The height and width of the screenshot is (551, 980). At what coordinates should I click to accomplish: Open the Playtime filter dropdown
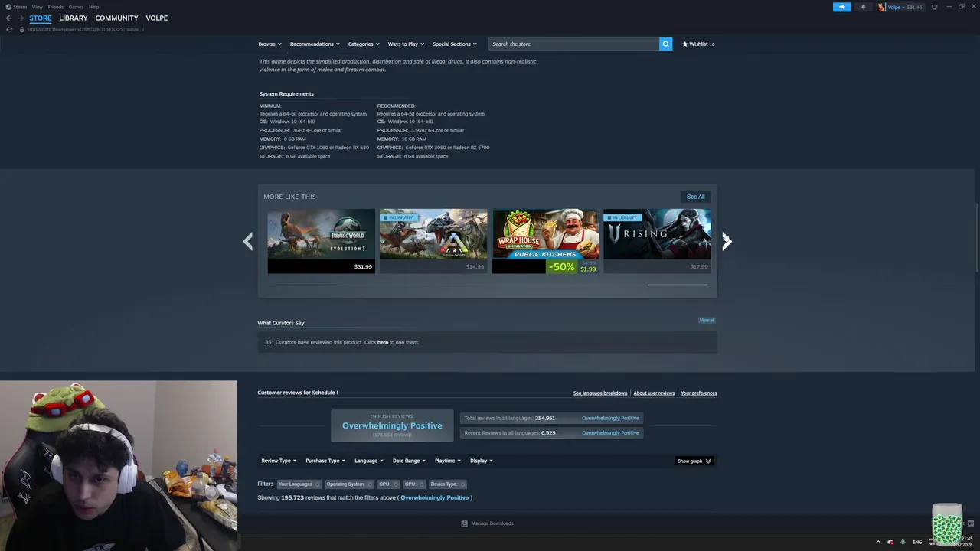pos(448,461)
